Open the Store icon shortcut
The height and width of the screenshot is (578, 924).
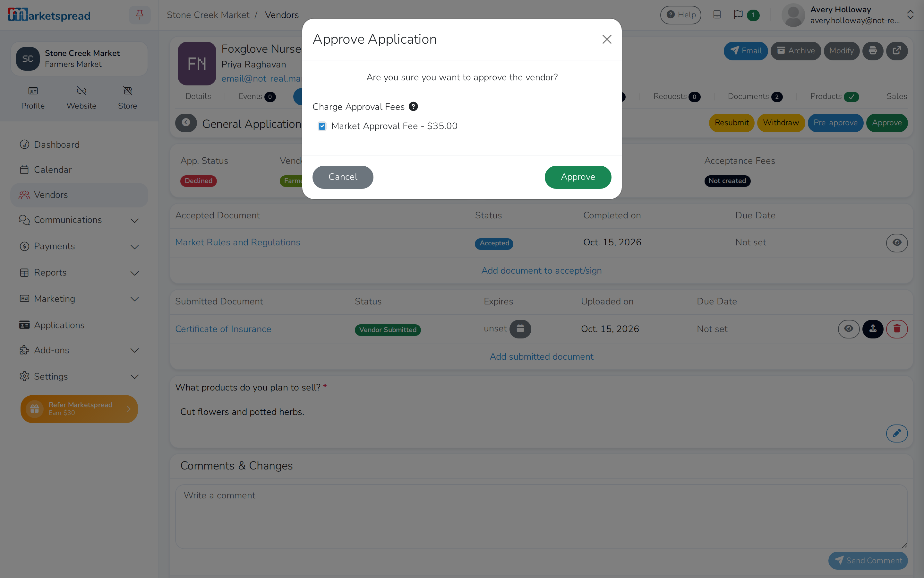[127, 98]
